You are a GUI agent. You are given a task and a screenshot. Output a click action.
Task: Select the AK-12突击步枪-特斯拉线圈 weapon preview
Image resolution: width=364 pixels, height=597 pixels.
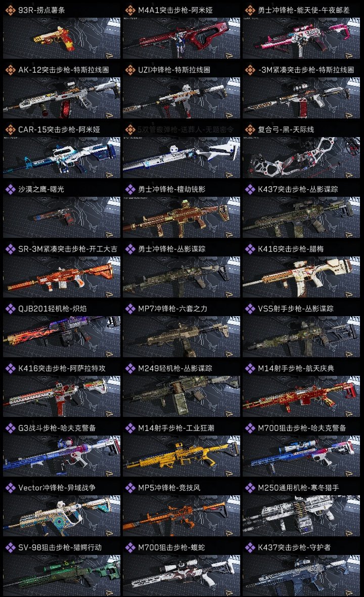coord(62,98)
